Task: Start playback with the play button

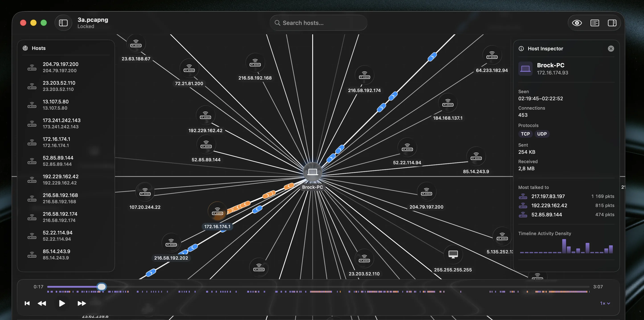Action: [x=62, y=303]
